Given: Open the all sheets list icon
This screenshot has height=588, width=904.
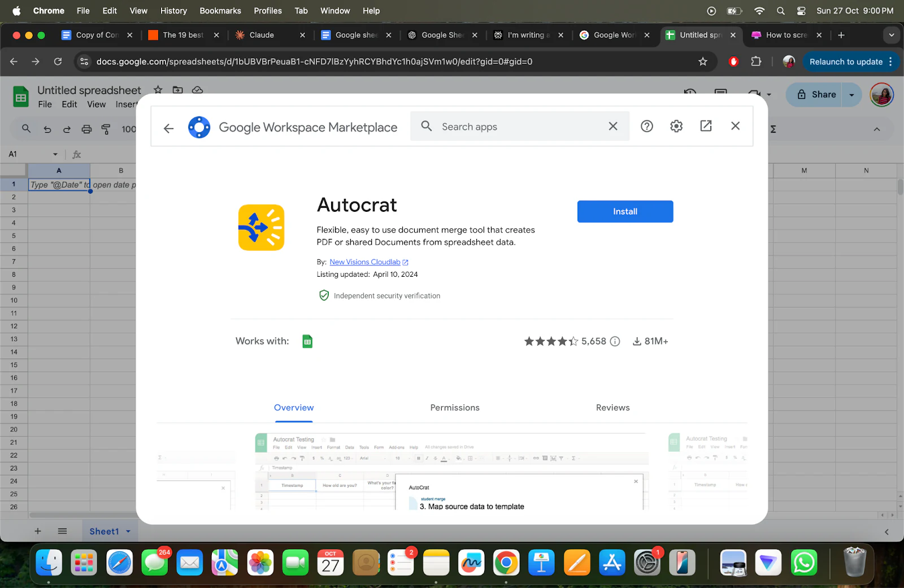Looking at the screenshot, I should 62,532.
